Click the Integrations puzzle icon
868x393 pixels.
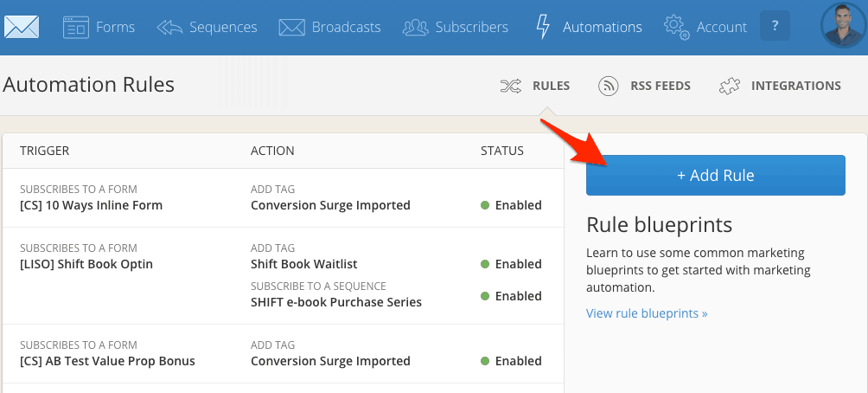point(730,86)
